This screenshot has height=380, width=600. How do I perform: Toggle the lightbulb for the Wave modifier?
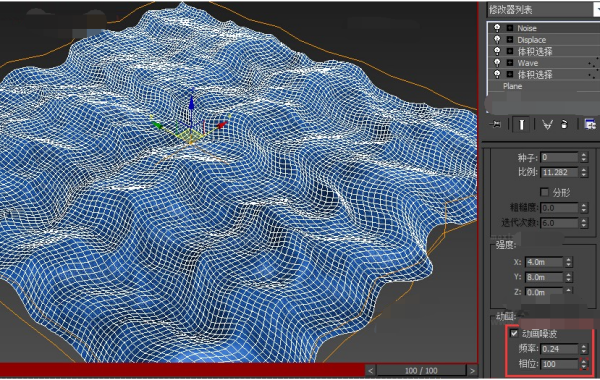(x=497, y=62)
